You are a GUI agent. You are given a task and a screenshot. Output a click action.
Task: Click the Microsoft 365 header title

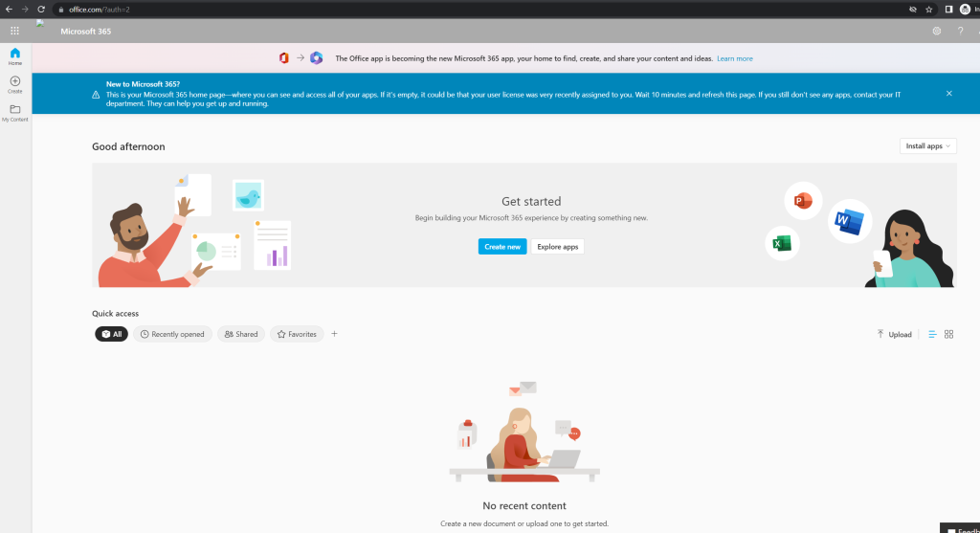(x=85, y=31)
